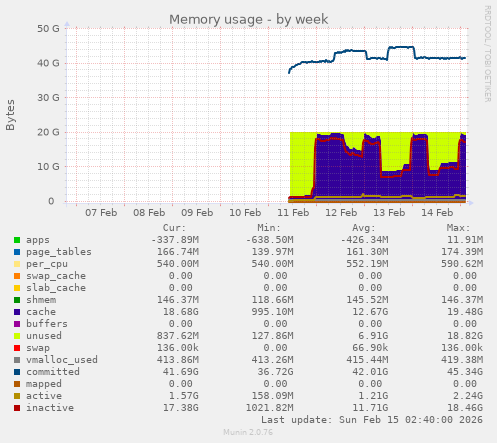Click the '07 Feb' date label
The height and width of the screenshot is (443, 497).
click(101, 213)
